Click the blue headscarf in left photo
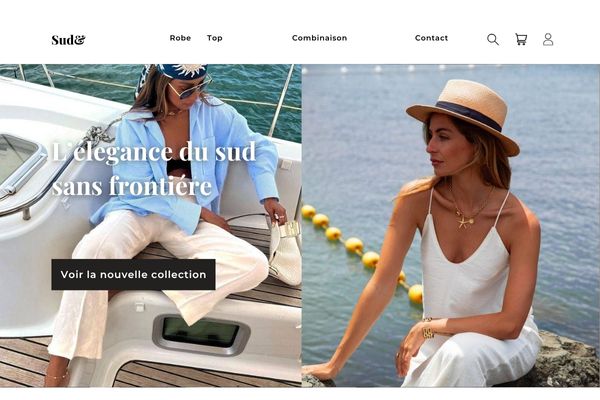 tap(176, 73)
